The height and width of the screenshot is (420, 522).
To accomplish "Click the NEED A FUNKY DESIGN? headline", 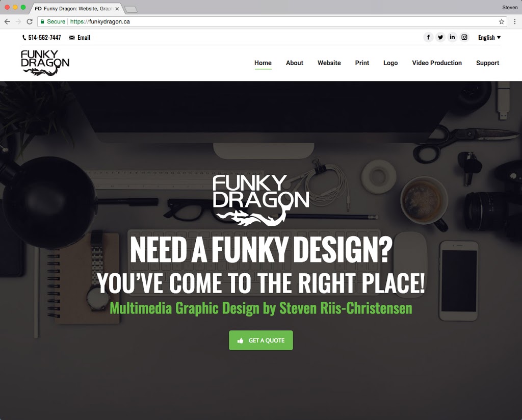I will pyautogui.click(x=261, y=250).
